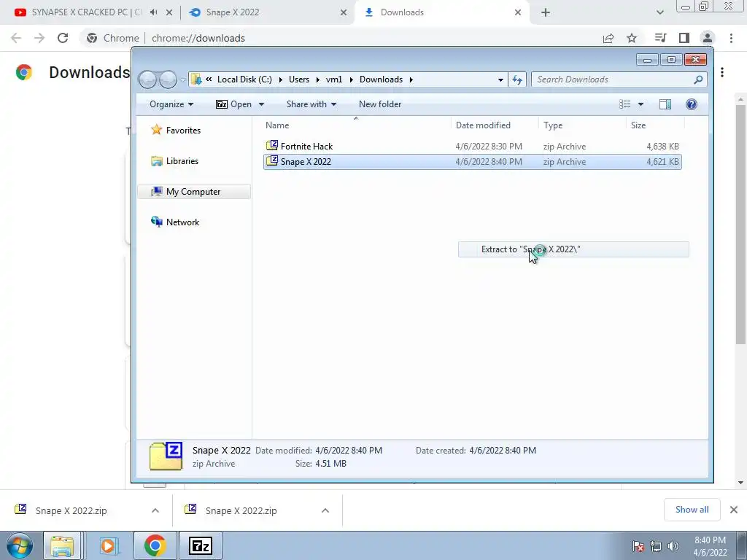Mute the Synapse X YouTube tab audio
The height and width of the screenshot is (560, 747).
(153, 12)
